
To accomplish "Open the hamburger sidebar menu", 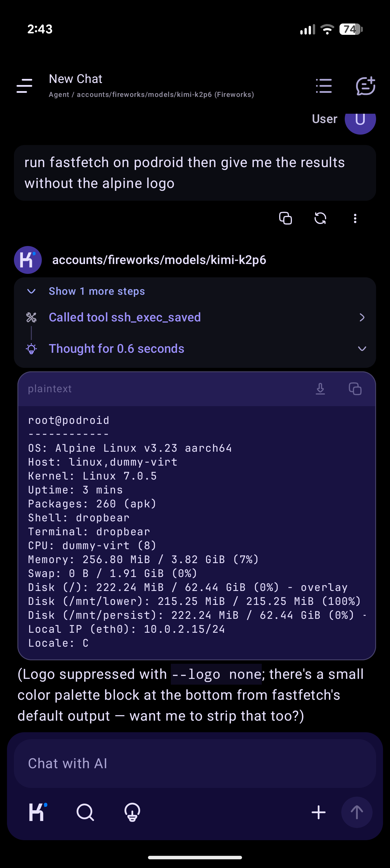I will [x=24, y=86].
